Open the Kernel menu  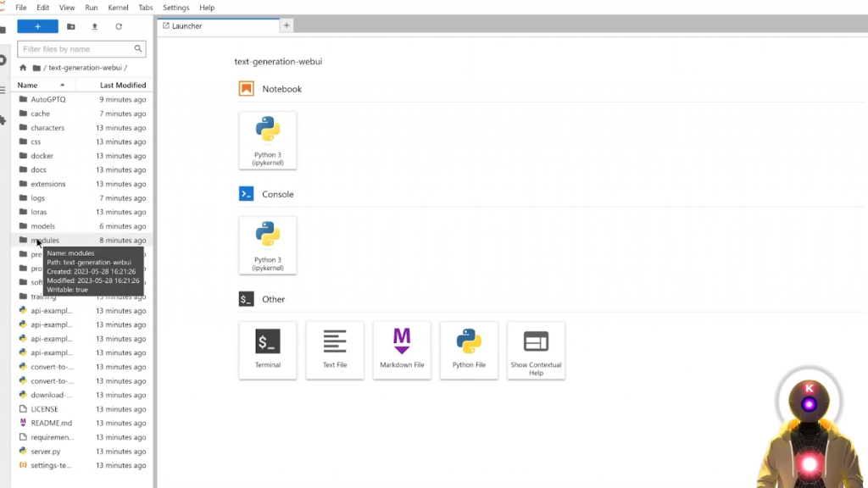click(118, 8)
